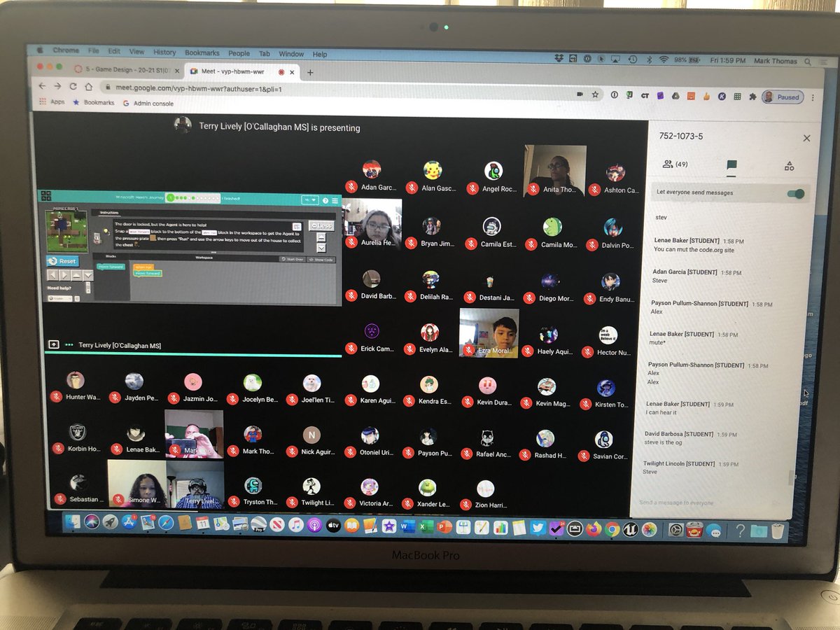Open a new Chrome tab with plus button
Viewport: 840px width, 630px height.
click(x=310, y=72)
